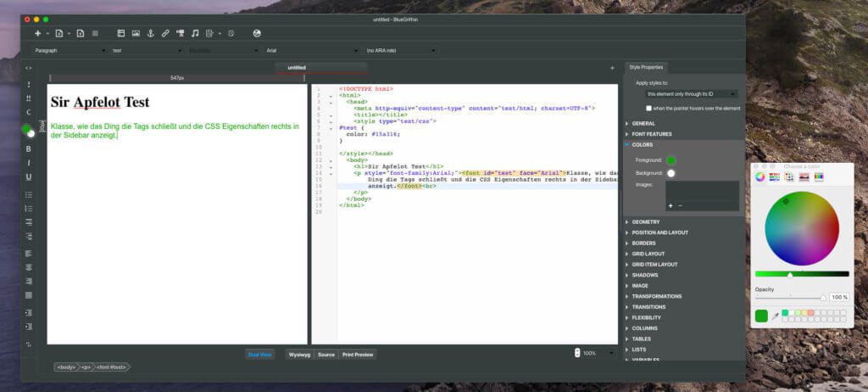Insert audio via the music note icon

click(x=195, y=33)
